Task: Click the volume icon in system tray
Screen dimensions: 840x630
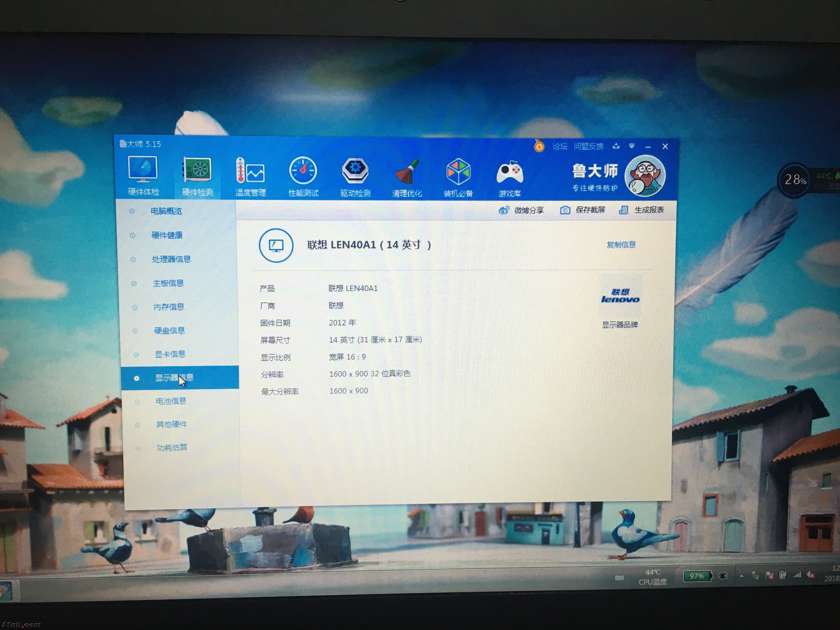Action: (x=810, y=575)
